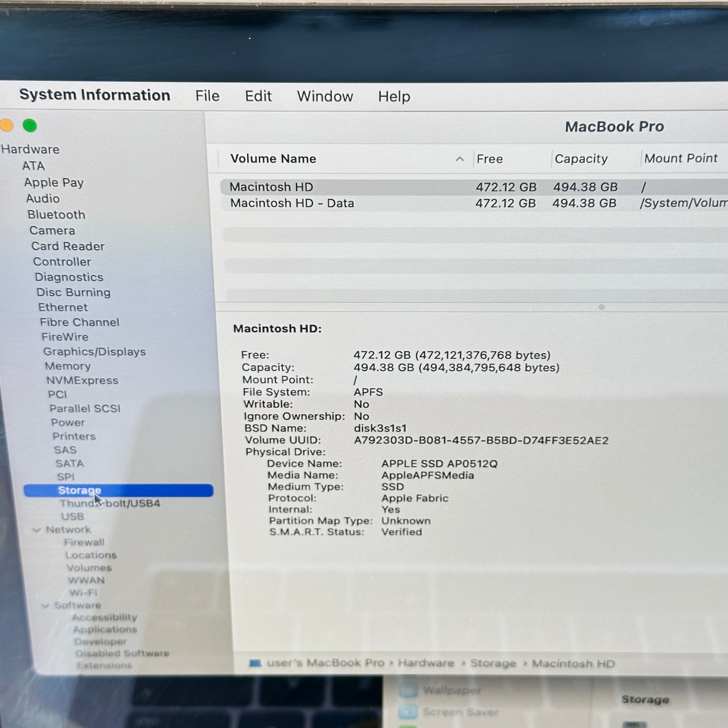Sort by the Mount Point column header
This screenshot has height=728, width=728.
(x=680, y=158)
